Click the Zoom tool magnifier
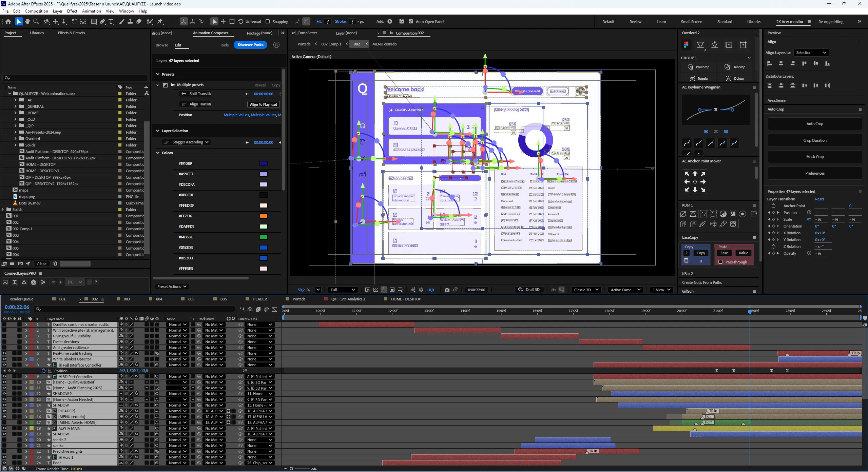This screenshot has height=472, width=868. pyautogui.click(x=36, y=21)
